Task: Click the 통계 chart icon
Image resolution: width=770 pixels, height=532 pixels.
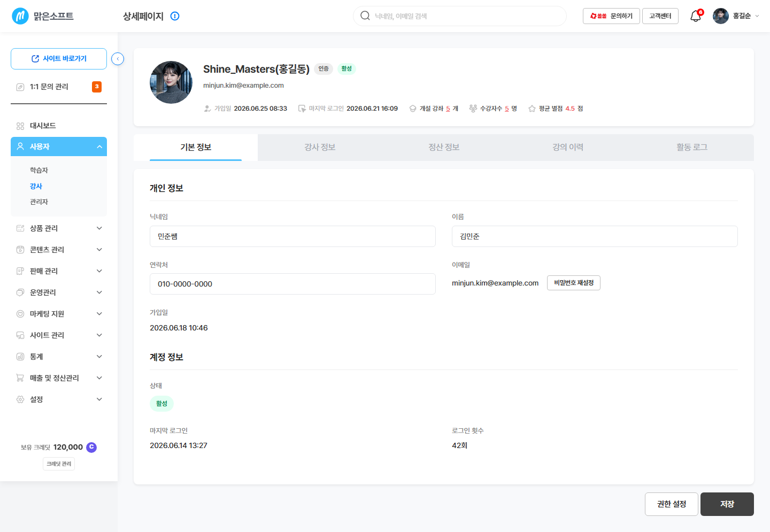Action: [20, 357]
